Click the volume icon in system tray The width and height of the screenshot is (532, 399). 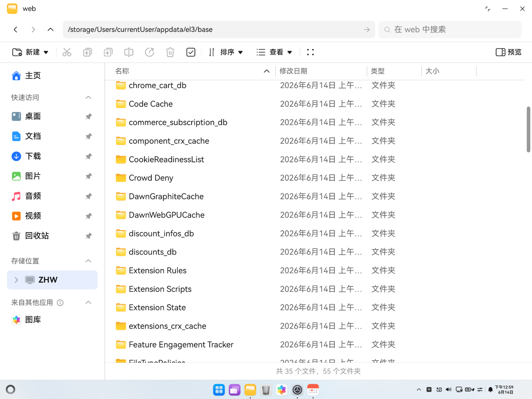click(449, 389)
